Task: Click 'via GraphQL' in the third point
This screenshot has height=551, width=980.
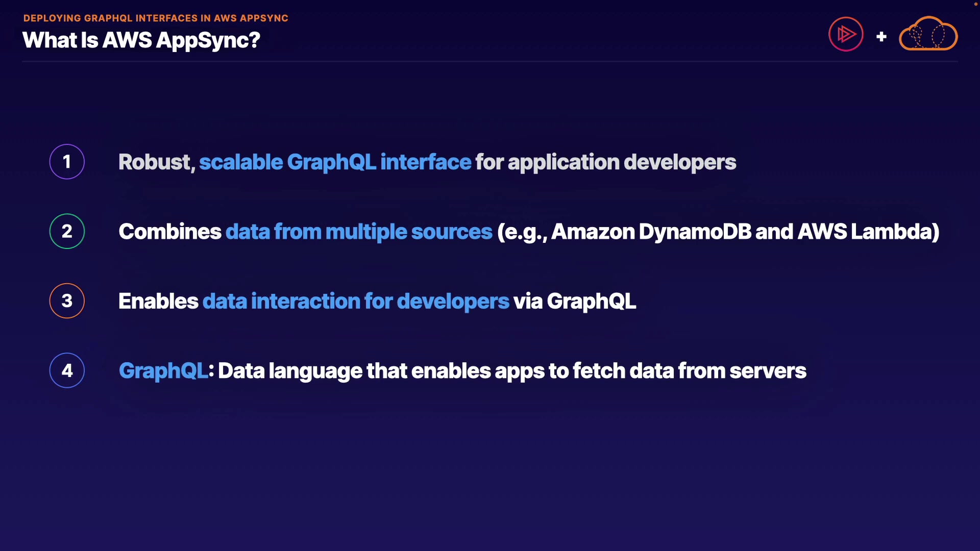Action: 575,301
